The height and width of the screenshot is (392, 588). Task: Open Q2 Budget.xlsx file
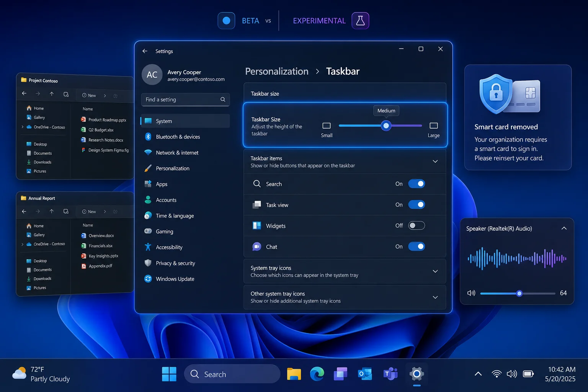[97, 130]
